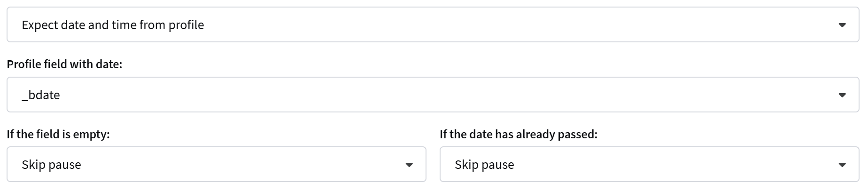Viewport: 868px width, 191px height.
Task: Click "Skip pause" under "If the field is empty"
Action: point(52,165)
